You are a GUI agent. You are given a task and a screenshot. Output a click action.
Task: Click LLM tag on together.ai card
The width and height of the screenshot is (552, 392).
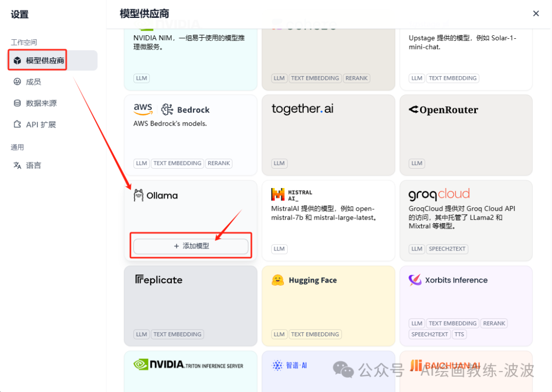click(279, 163)
